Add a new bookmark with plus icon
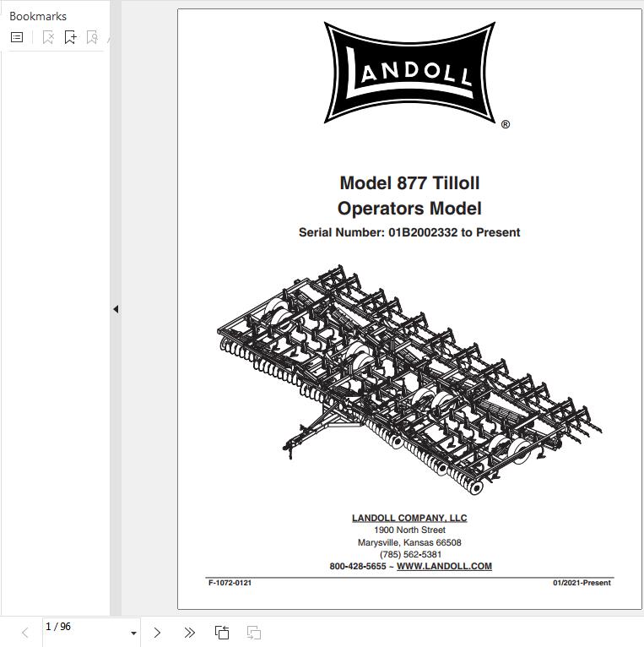Viewport: 644px width, 647px height. [x=71, y=37]
